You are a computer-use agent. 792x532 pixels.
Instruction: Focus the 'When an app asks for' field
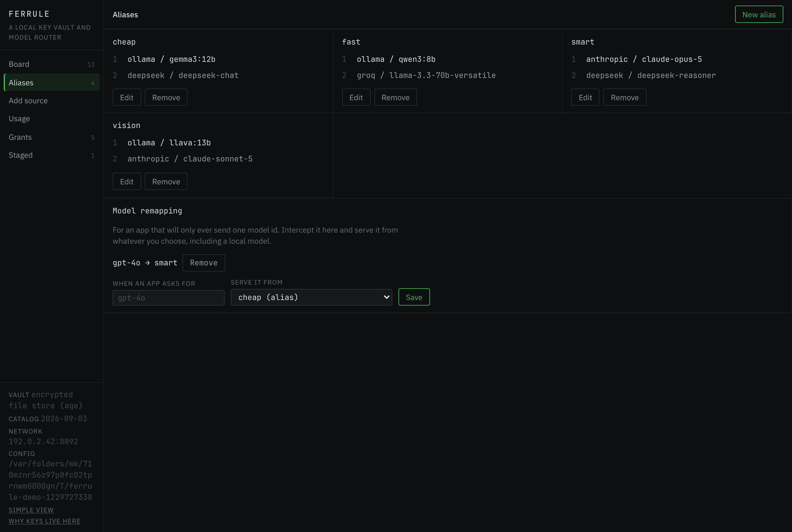[x=168, y=298]
